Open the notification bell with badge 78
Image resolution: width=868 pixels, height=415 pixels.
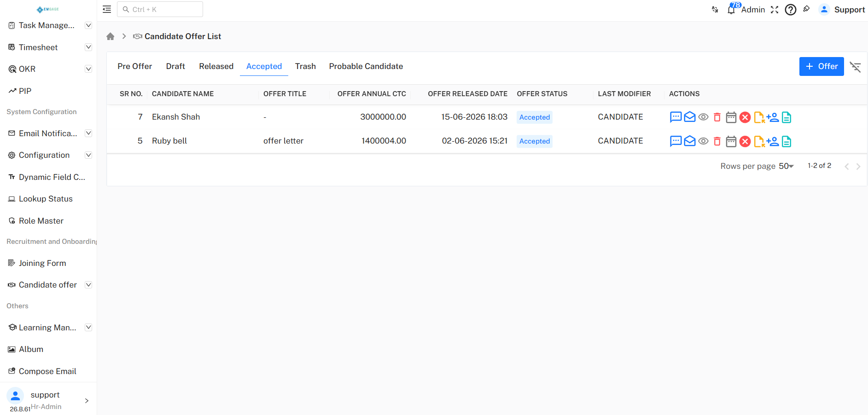tap(731, 10)
